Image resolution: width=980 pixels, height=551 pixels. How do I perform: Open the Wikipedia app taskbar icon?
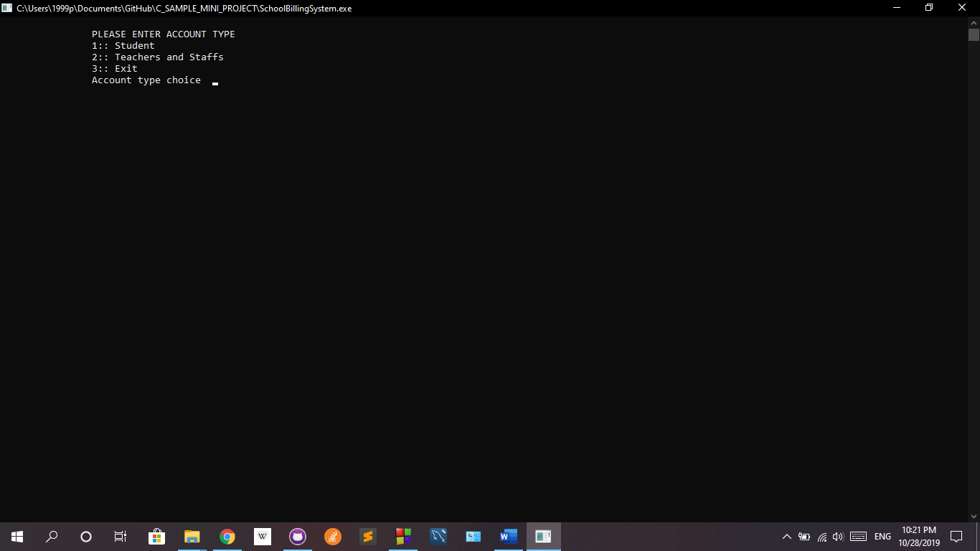262,537
